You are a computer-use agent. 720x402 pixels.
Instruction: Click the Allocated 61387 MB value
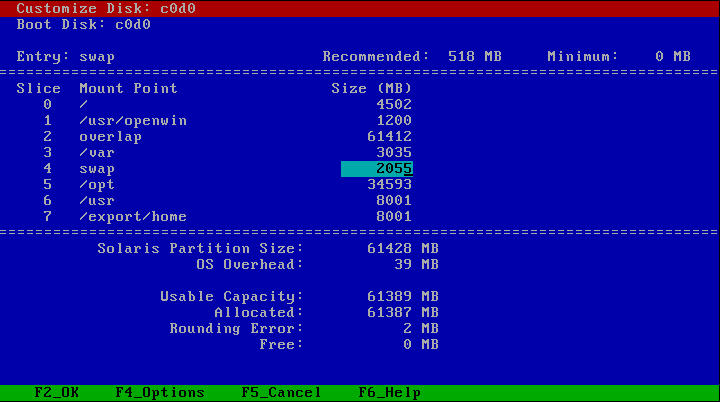point(403,313)
